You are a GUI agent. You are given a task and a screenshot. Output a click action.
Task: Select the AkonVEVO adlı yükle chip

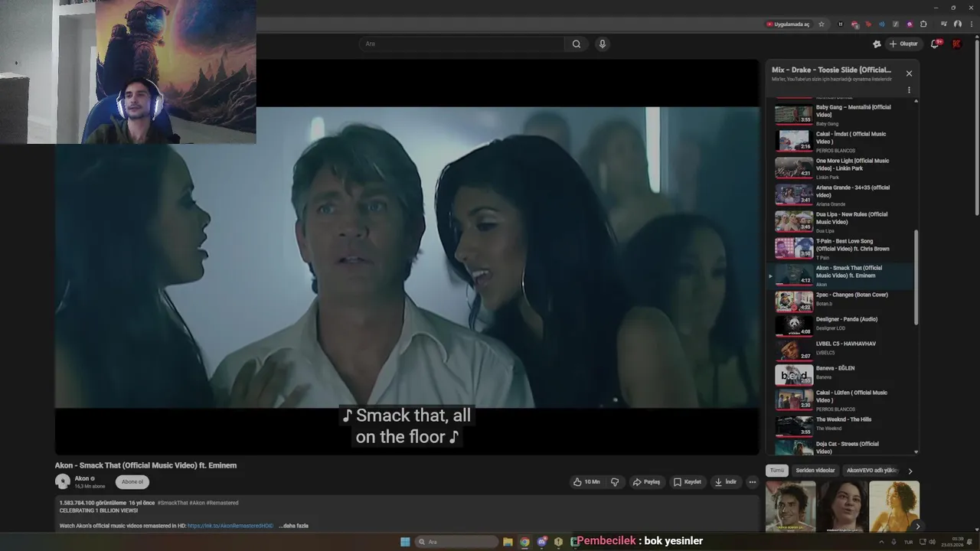click(871, 471)
